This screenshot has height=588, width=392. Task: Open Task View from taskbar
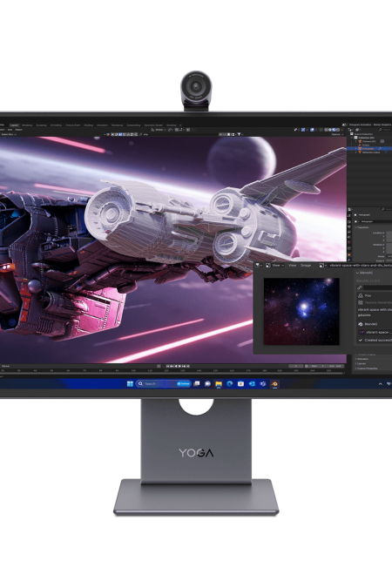(197, 383)
